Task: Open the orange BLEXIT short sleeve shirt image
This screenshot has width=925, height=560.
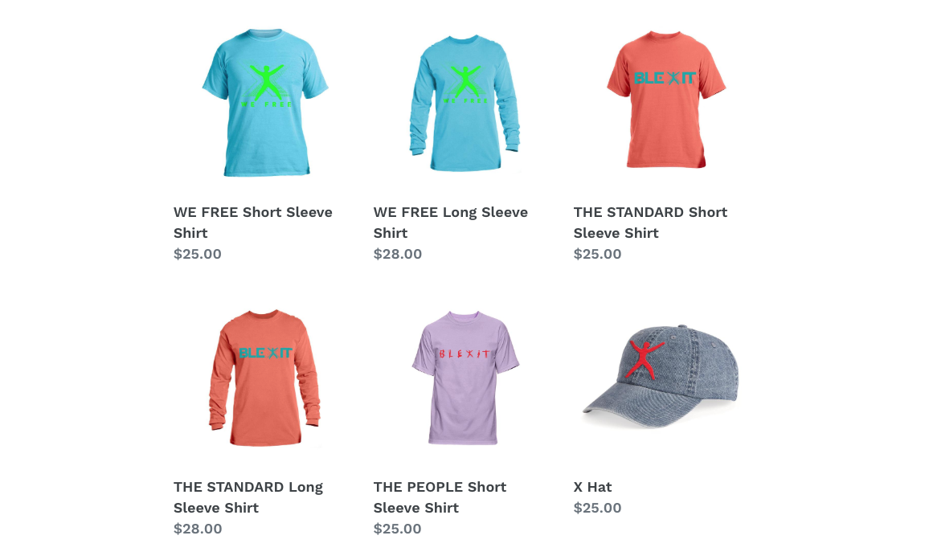Action: click(x=666, y=100)
